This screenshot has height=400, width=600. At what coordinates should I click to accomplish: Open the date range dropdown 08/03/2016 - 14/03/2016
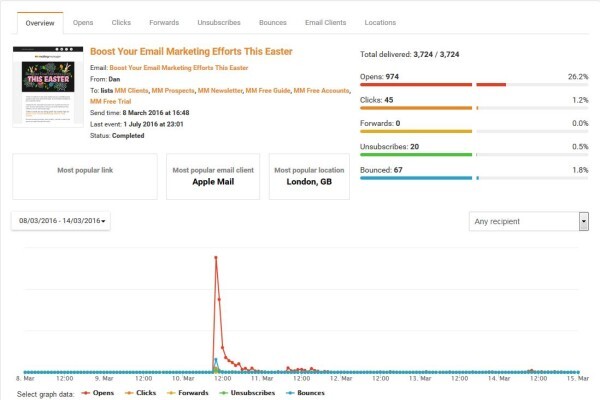coord(61,221)
